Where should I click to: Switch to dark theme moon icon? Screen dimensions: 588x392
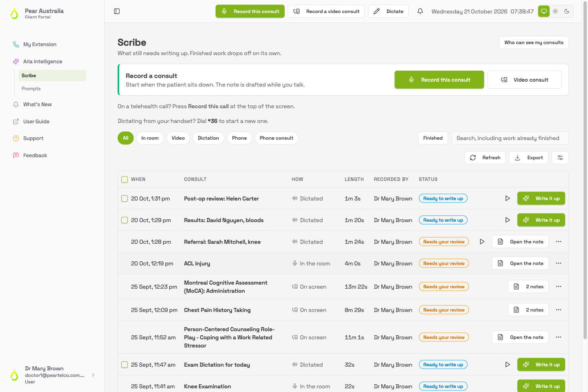coord(567,11)
